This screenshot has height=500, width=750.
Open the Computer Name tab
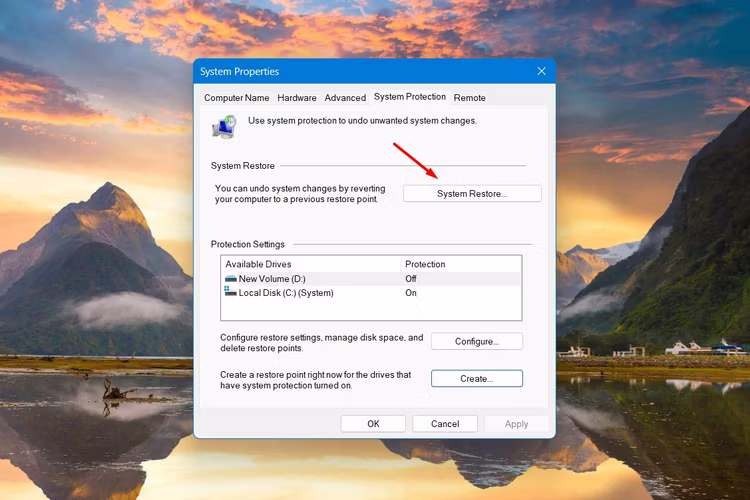[x=236, y=98]
